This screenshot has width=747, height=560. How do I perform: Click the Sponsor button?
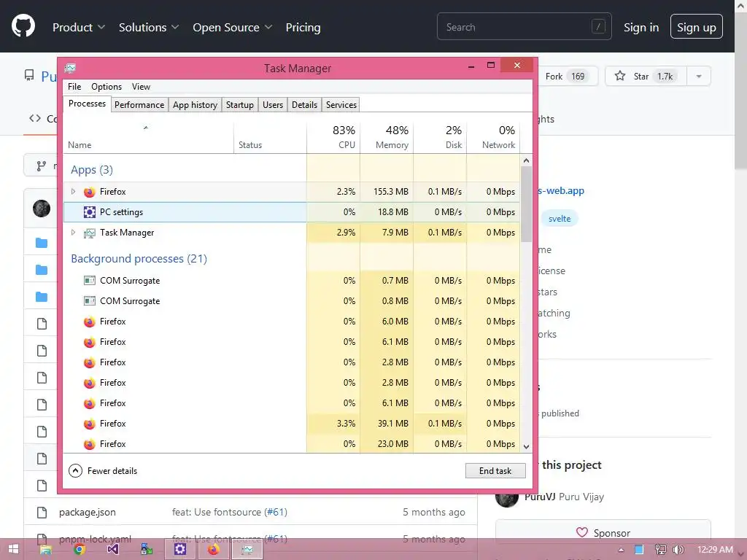click(x=603, y=532)
